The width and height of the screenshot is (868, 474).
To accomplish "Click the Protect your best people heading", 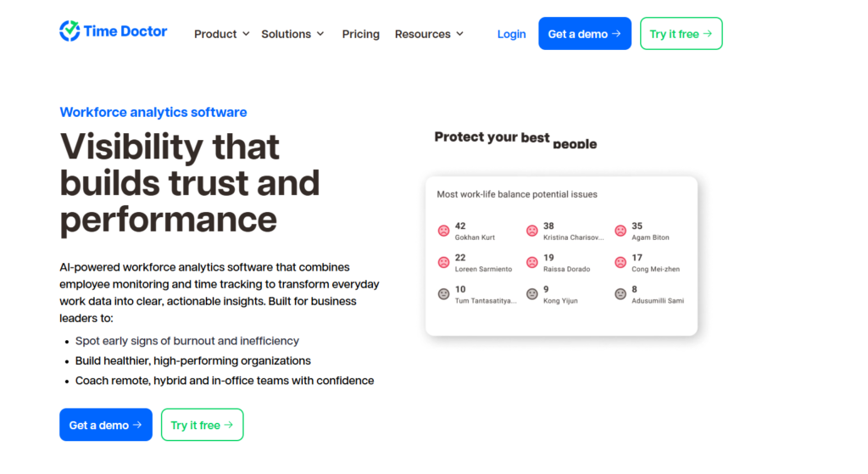I will pos(515,140).
